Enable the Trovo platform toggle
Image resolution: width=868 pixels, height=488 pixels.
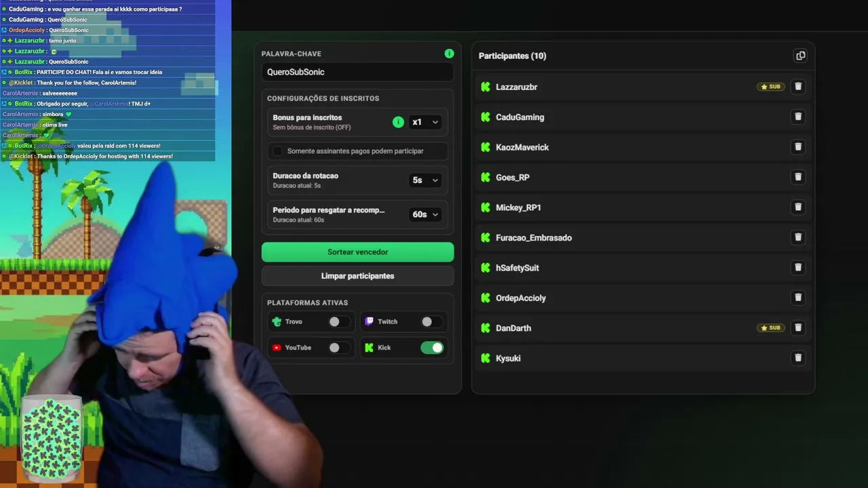click(339, 322)
